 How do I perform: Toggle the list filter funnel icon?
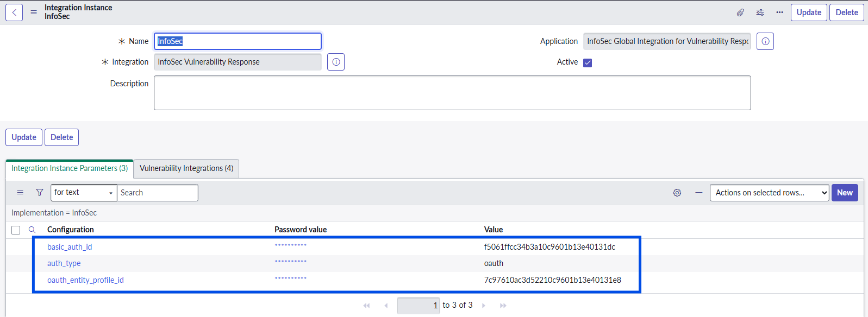[40, 193]
